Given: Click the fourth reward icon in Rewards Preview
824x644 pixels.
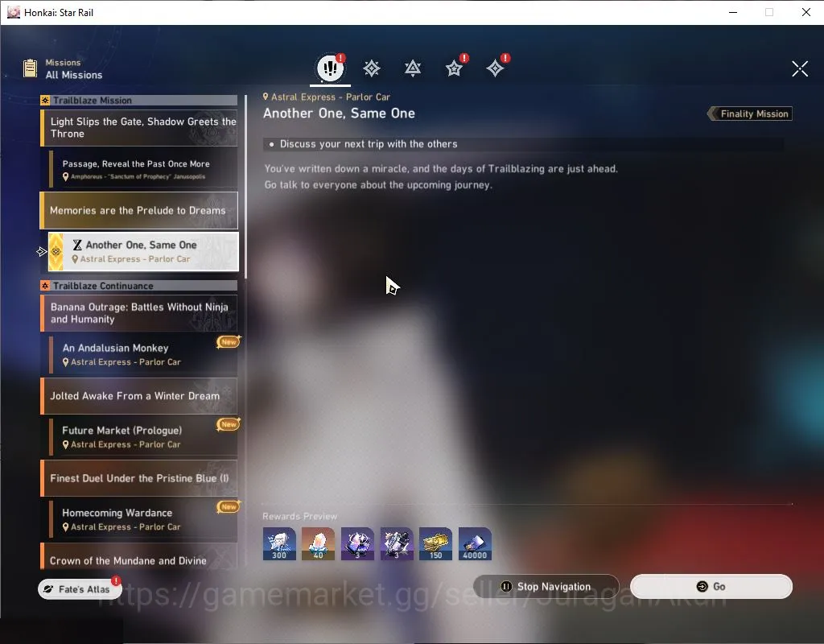Looking at the screenshot, I should pos(396,543).
